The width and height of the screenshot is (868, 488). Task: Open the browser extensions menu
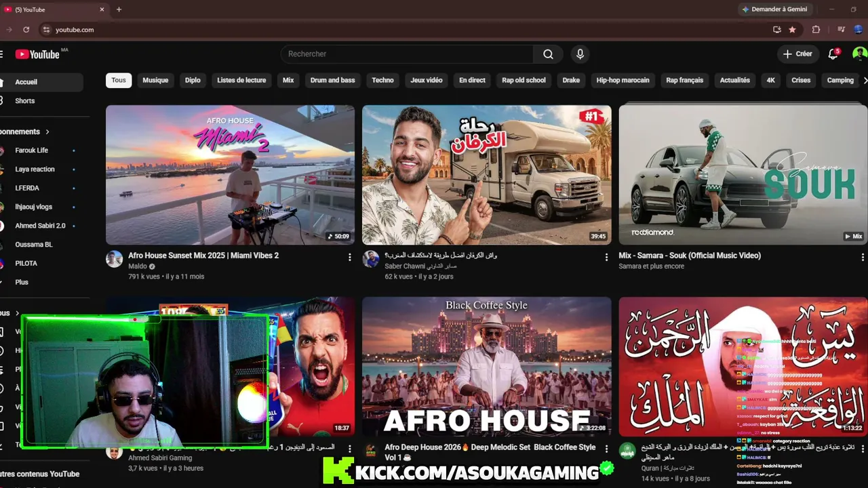click(x=816, y=30)
